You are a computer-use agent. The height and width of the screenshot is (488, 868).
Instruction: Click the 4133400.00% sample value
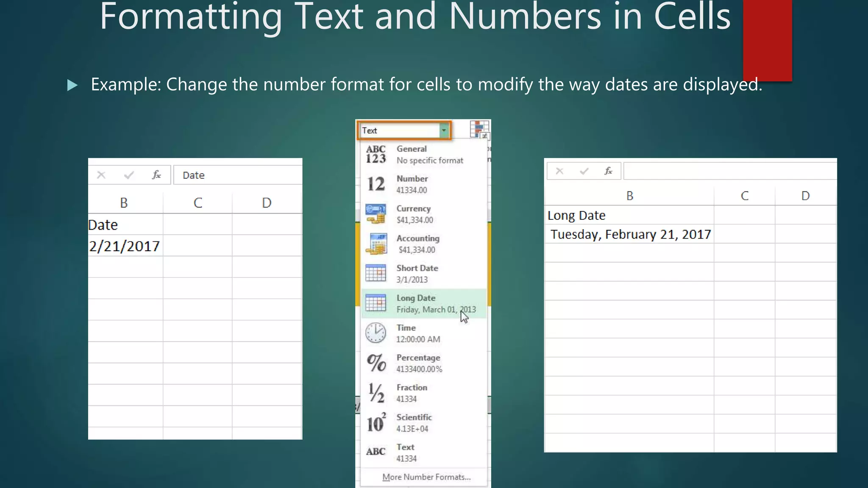point(419,369)
